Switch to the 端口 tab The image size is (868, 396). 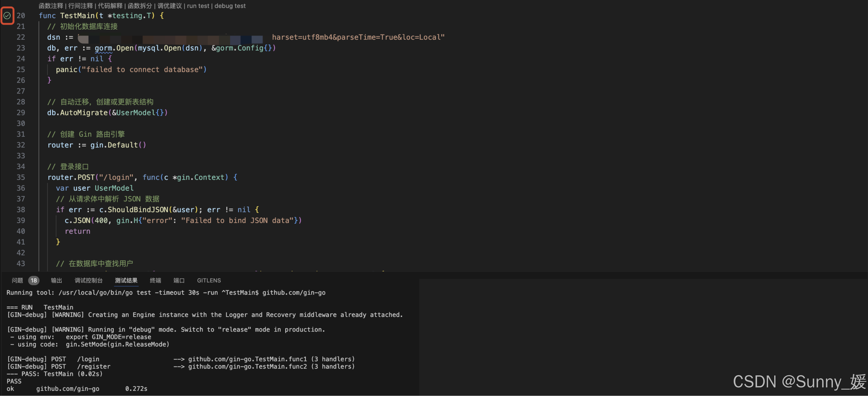[x=179, y=280]
